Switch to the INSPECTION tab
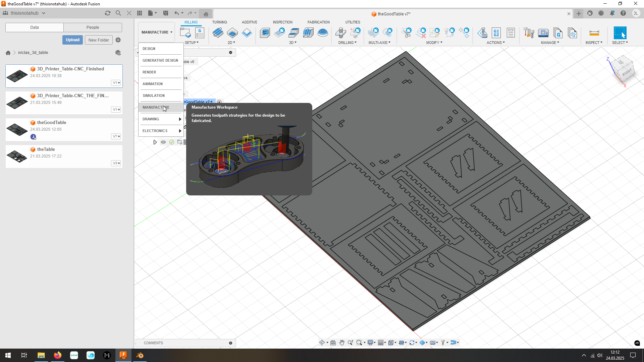Image resolution: width=644 pixels, height=362 pixels. click(x=283, y=22)
